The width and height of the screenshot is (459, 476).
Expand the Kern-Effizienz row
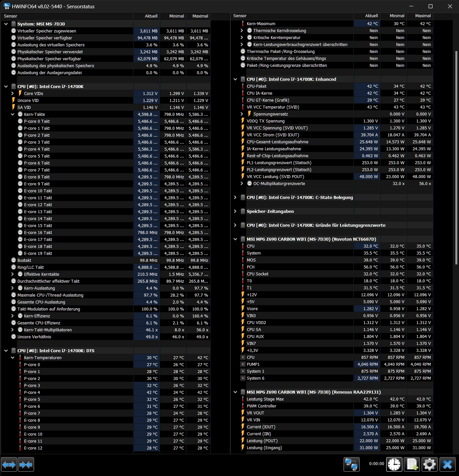[x=13, y=316]
